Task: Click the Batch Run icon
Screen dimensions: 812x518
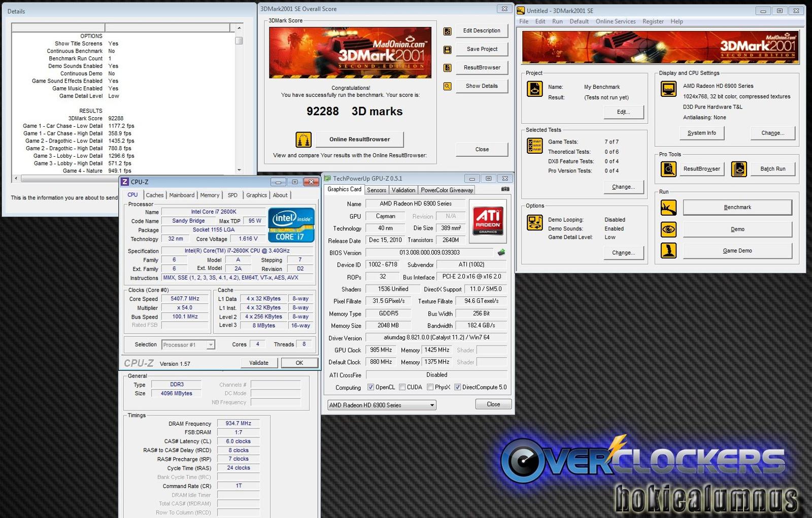Action: pos(739,169)
